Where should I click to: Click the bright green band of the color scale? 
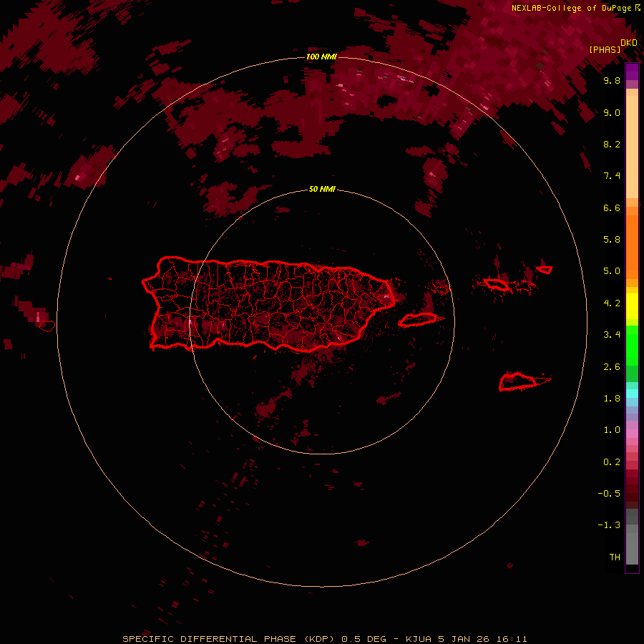[632, 346]
